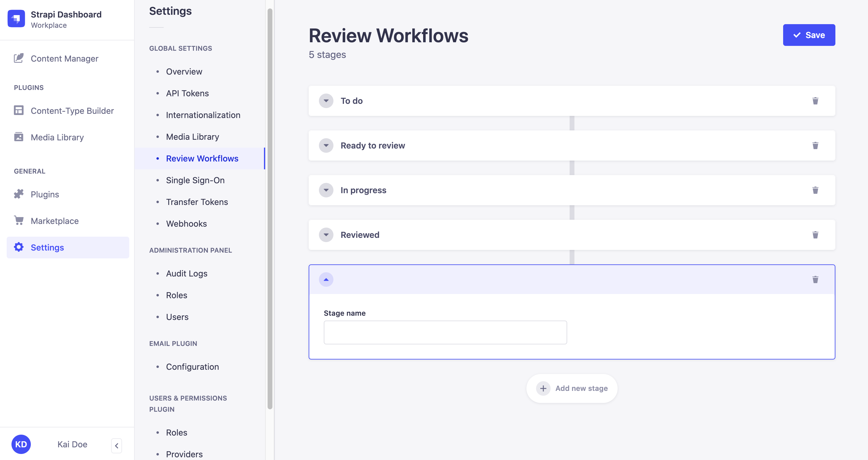Click delete icon on Reviewed stage
The image size is (868, 460).
815,235
